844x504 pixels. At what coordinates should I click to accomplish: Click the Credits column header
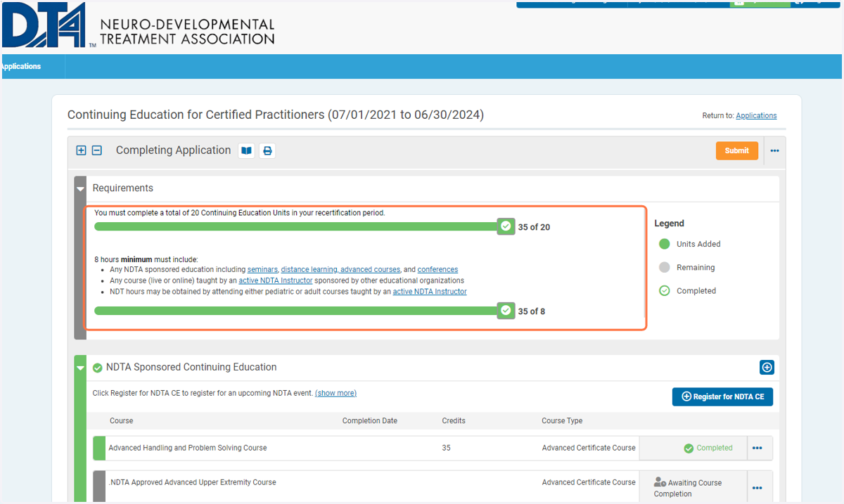point(454,421)
